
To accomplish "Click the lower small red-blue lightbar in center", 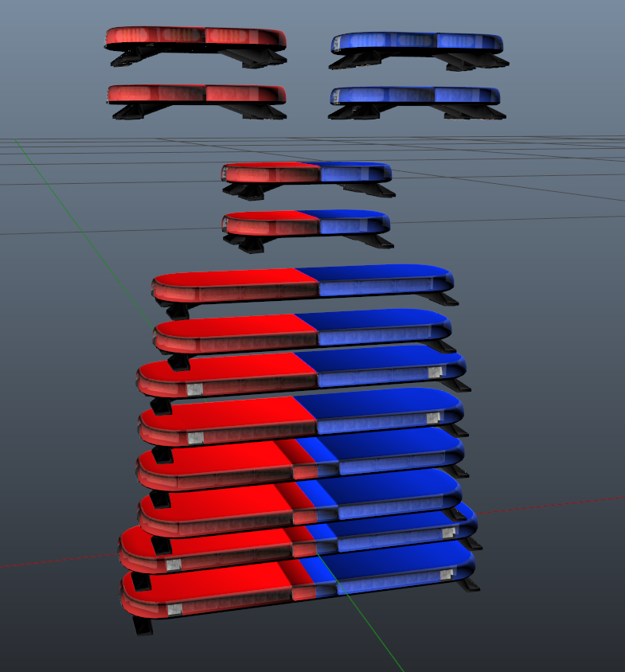I will [307, 222].
